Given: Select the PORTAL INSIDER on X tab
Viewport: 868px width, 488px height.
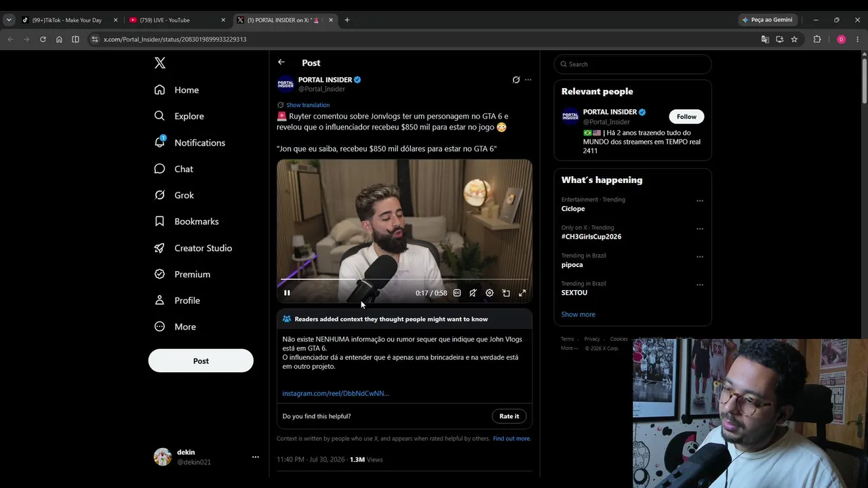Looking at the screenshot, I should click(x=283, y=20).
